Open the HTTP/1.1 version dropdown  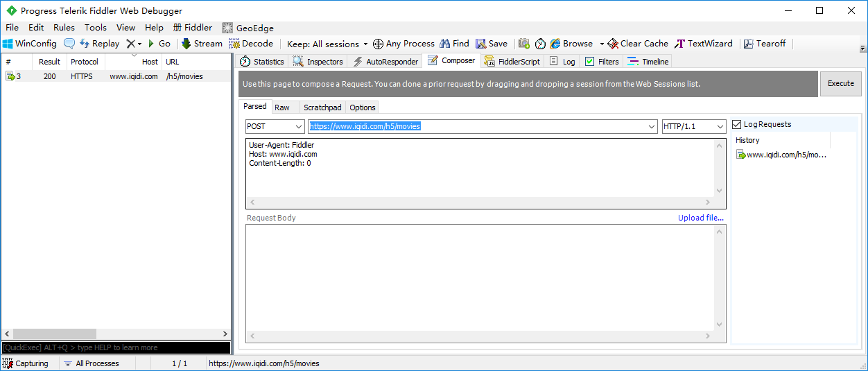pos(694,126)
